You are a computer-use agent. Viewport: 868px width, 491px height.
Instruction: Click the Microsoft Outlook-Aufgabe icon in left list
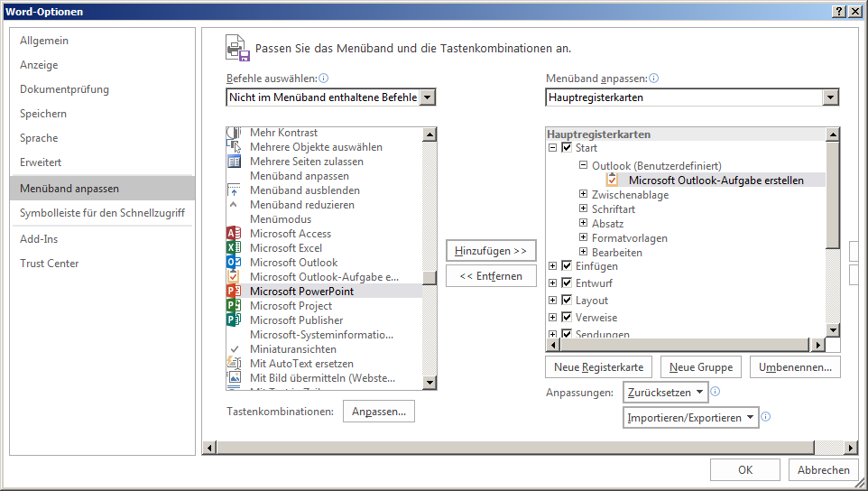tap(235, 277)
